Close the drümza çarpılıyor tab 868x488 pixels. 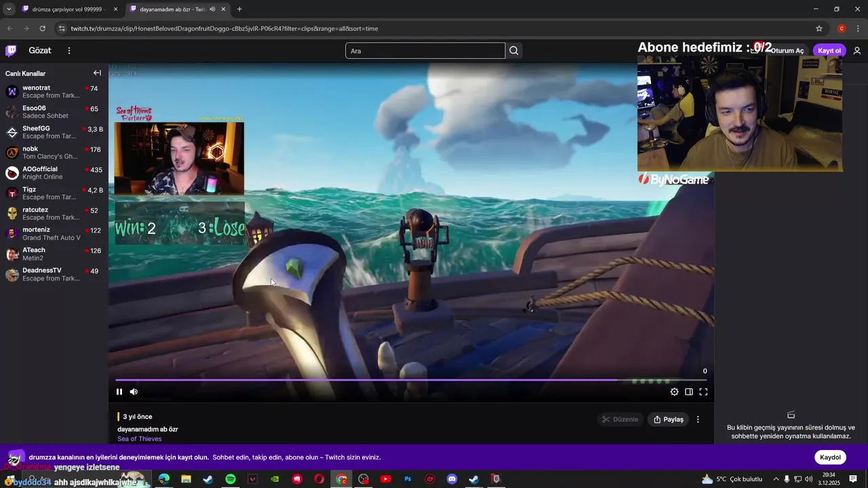point(115,9)
